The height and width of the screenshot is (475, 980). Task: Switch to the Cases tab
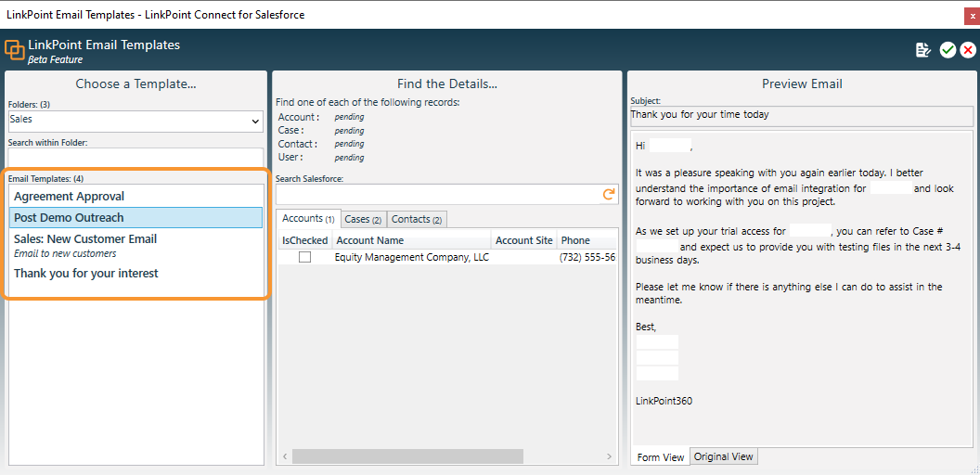363,219
